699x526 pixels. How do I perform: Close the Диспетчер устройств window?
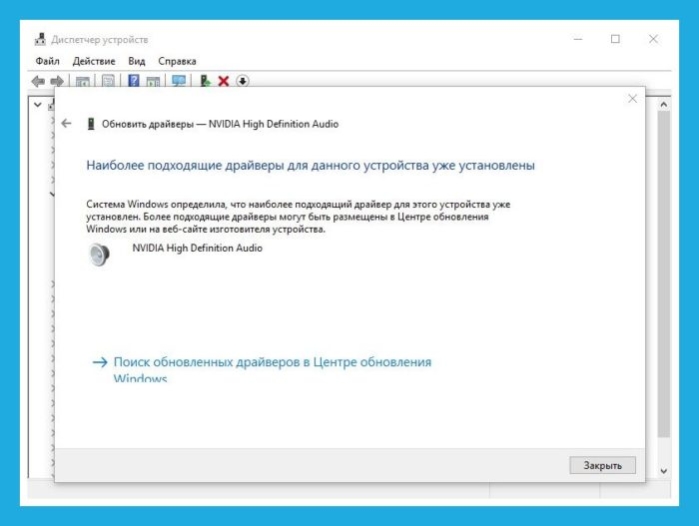(653, 39)
